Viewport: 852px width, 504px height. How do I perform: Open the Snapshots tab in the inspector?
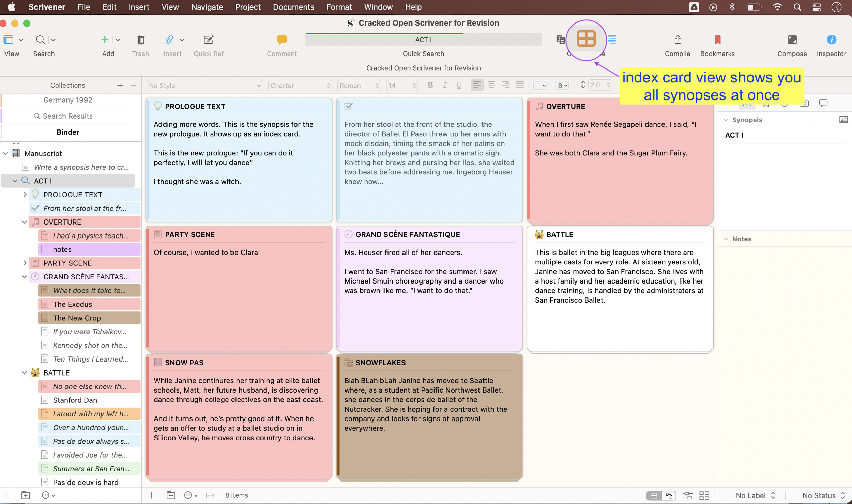[x=804, y=103]
